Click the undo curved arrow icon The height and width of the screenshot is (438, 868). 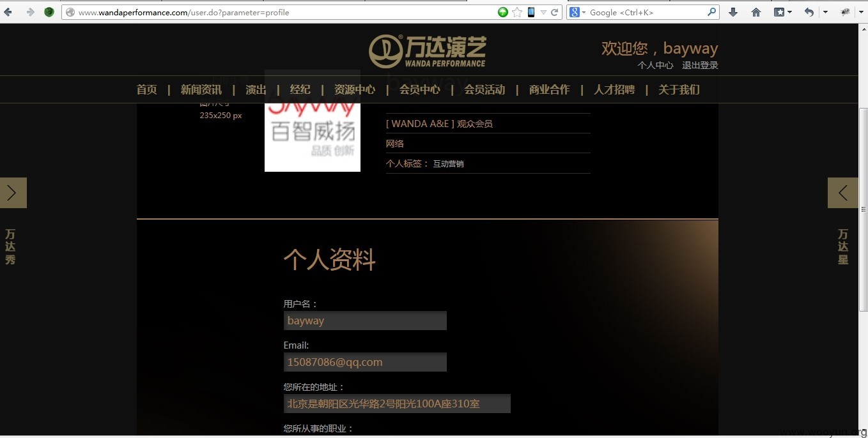click(809, 12)
